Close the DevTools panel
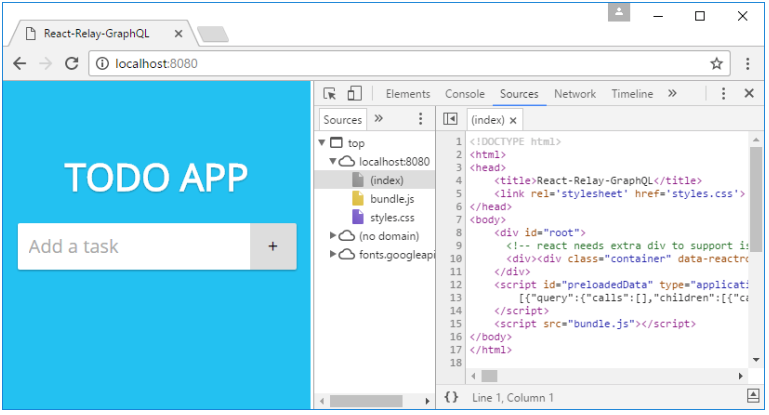Screen dimensions: 769x415 click(749, 93)
